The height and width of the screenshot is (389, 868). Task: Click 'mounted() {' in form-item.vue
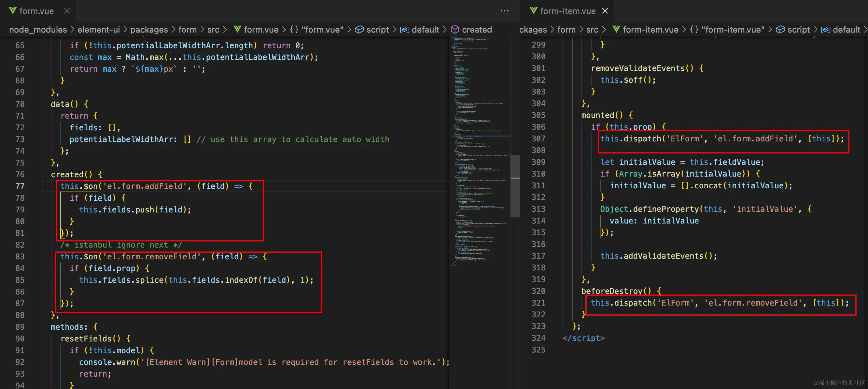click(607, 115)
